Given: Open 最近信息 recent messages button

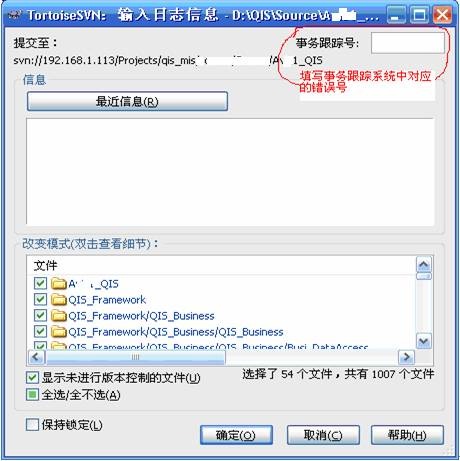Looking at the screenshot, I should point(127,101).
